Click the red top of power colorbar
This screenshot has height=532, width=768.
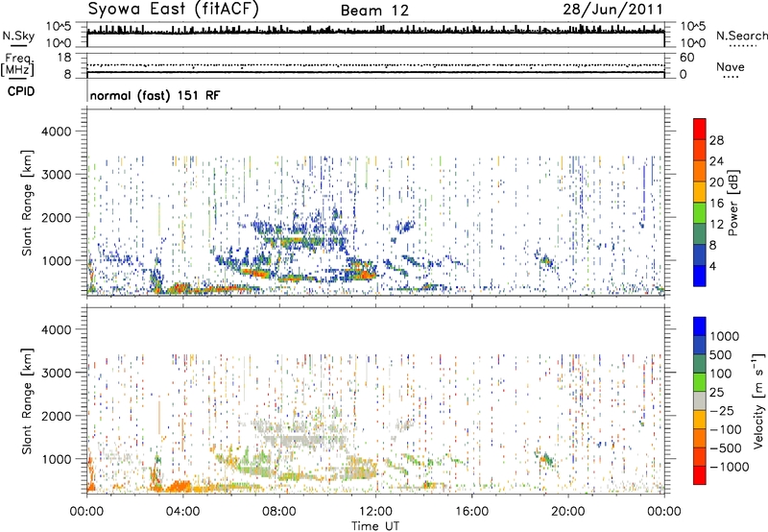click(700, 129)
